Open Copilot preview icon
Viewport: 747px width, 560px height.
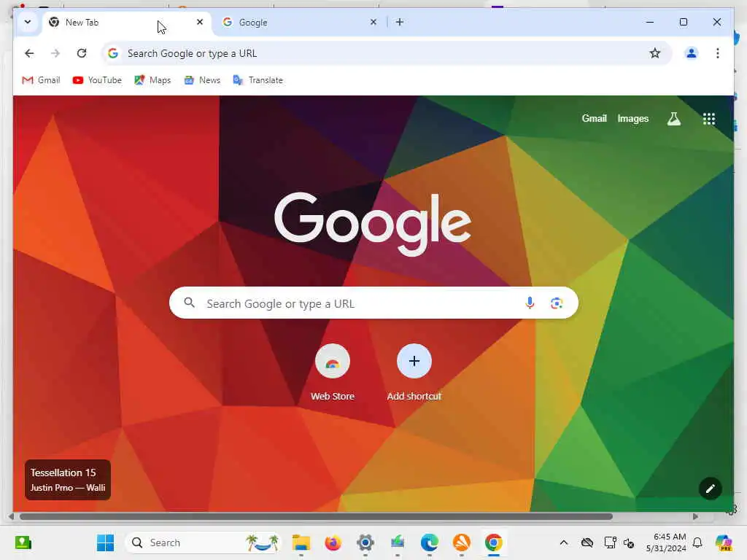[724, 542]
